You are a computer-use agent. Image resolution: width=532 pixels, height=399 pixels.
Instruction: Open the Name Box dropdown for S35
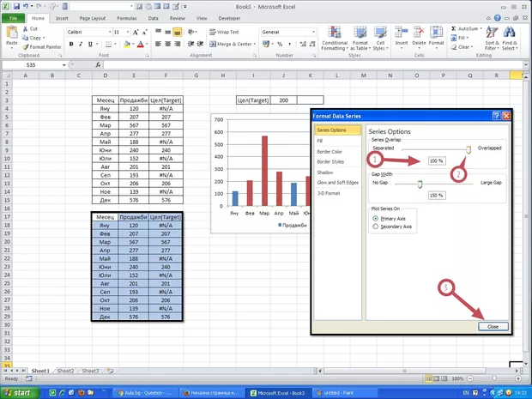click(64, 64)
